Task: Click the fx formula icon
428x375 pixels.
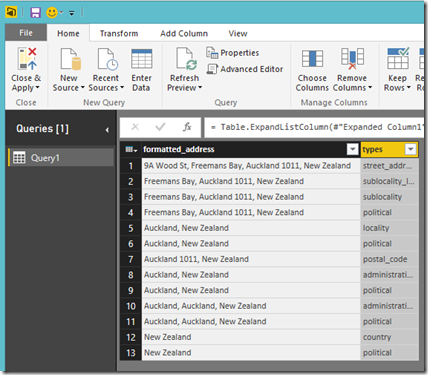Action: [187, 127]
